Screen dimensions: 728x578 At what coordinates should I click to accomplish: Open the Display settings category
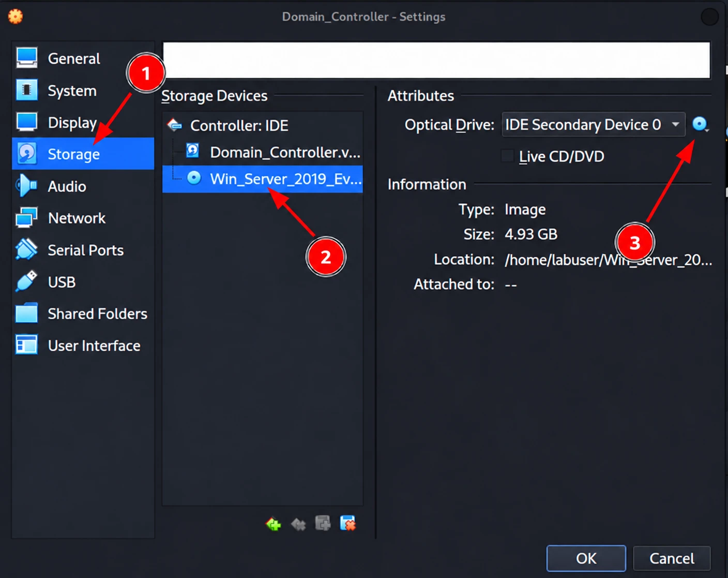click(x=83, y=123)
